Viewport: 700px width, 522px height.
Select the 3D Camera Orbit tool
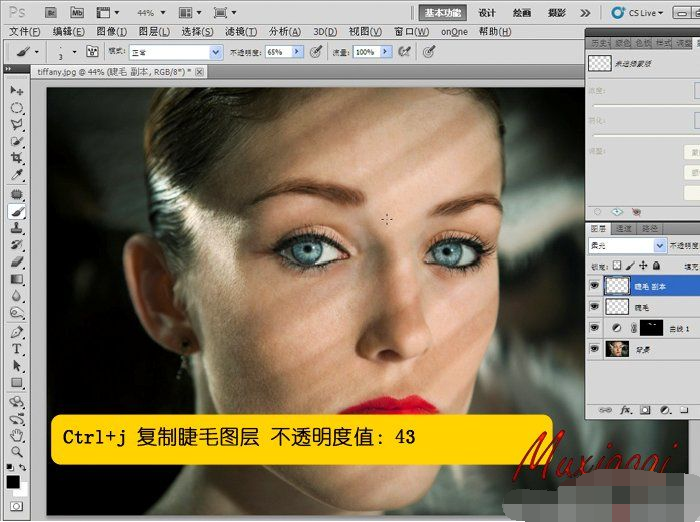(17, 419)
